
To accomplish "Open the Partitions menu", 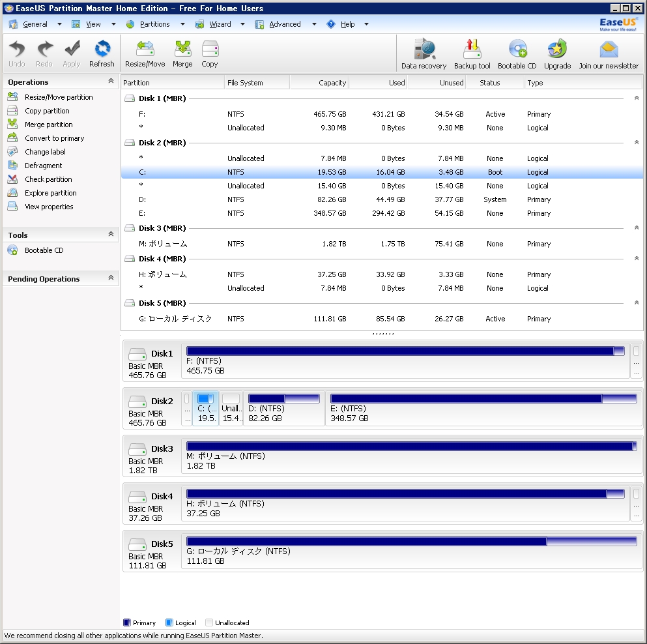I will tap(154, 24).
